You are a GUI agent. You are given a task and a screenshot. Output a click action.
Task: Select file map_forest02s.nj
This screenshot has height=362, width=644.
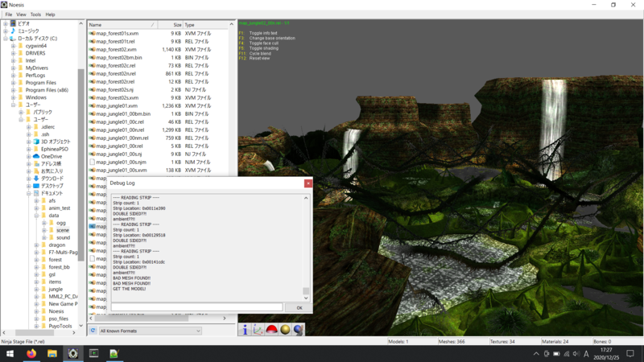click(x=114, y=89)
